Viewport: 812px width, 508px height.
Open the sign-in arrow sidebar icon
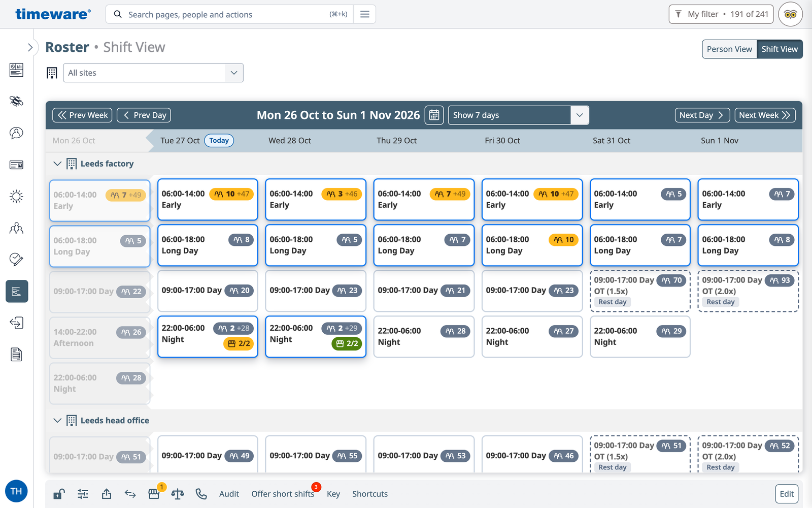(x=16, y=323)
